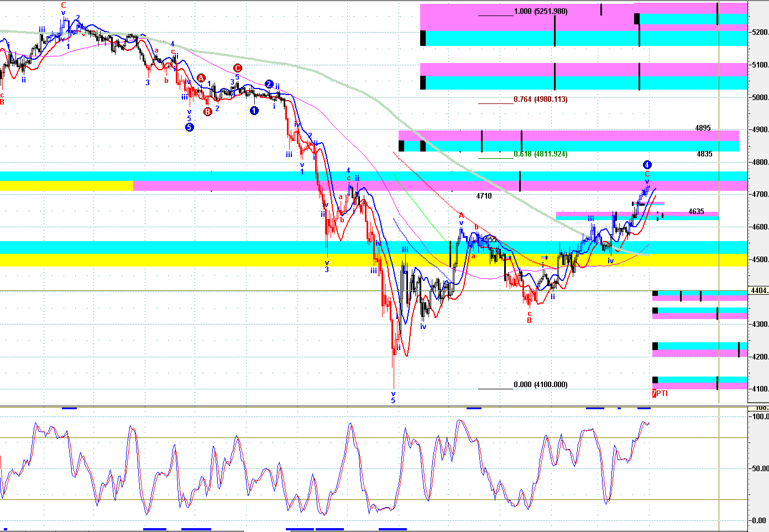Click the yellow band near 4500 on left
Screen dimensions: 769x532
pos(66,260)
